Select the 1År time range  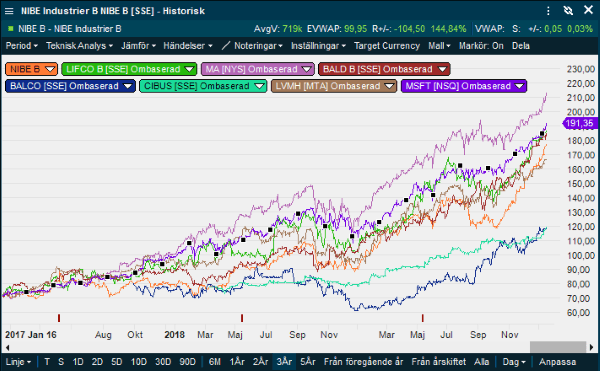click(237, 362)
